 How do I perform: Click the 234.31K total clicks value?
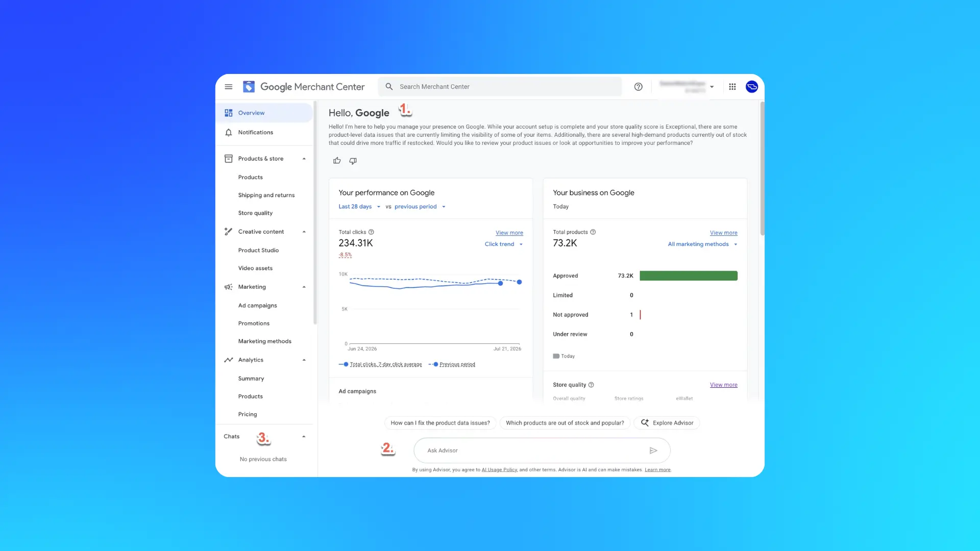pos(356,243)
